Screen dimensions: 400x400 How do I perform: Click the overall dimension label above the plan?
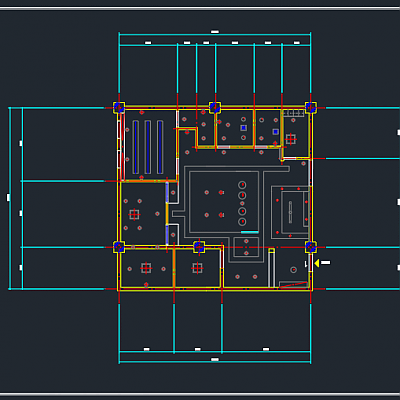[215, 32]
